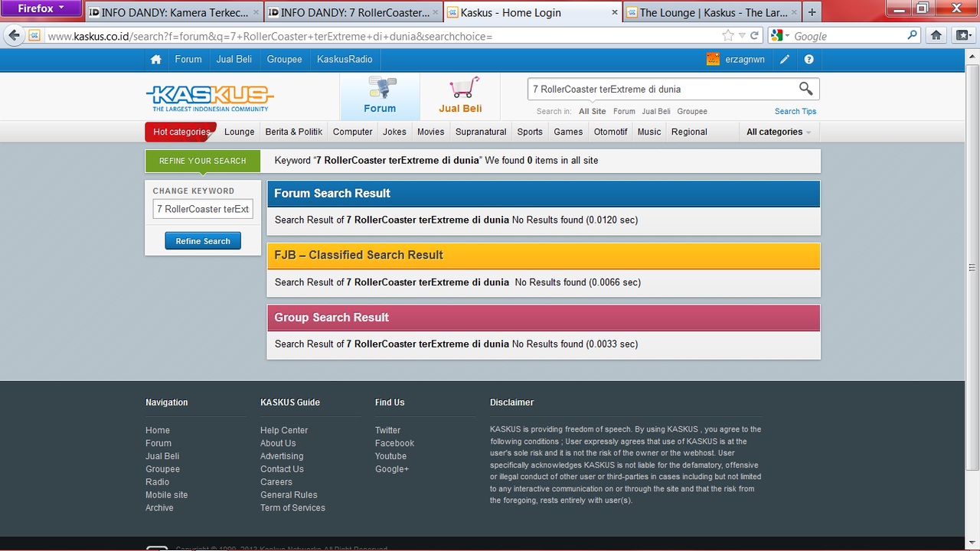Open the Firefox application menu
The width and height of the screenshot is (980, 551).
(41, 8)
